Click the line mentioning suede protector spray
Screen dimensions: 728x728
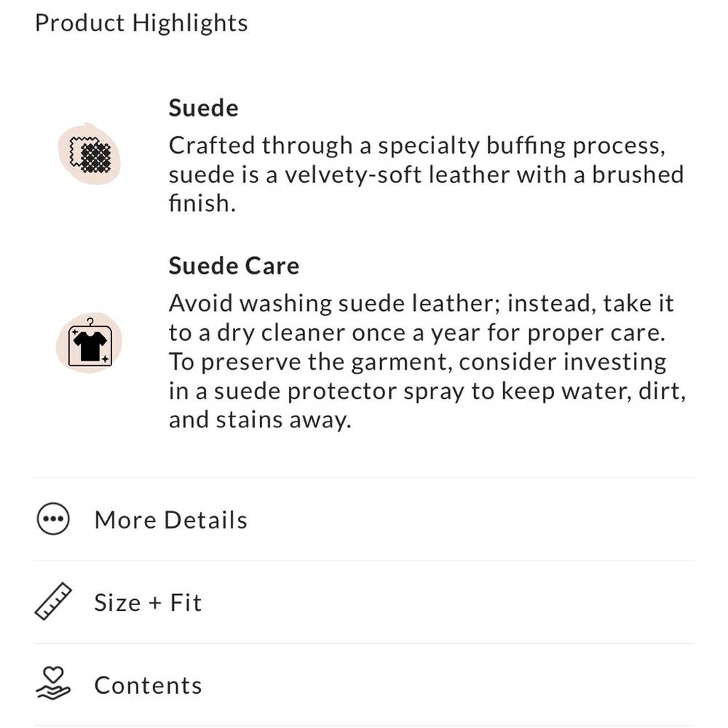[x=427, y=392]
